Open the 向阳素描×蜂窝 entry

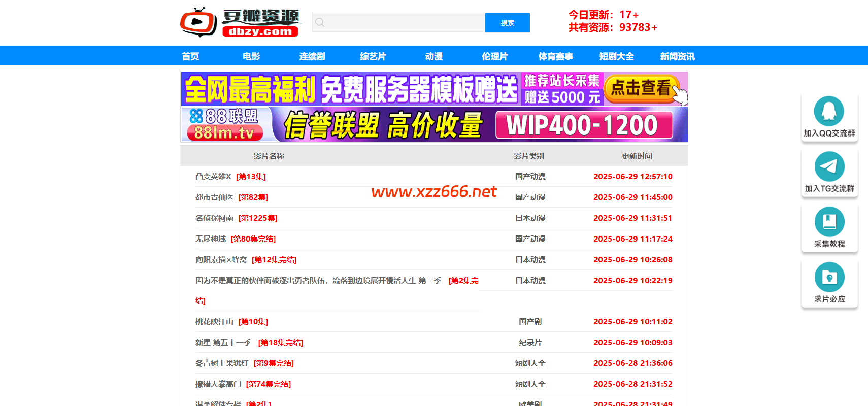click(x=221, y=260)
